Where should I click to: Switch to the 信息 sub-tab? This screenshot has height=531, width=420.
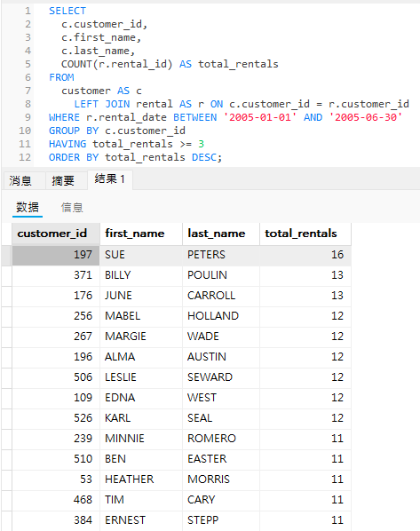(72, 207)
